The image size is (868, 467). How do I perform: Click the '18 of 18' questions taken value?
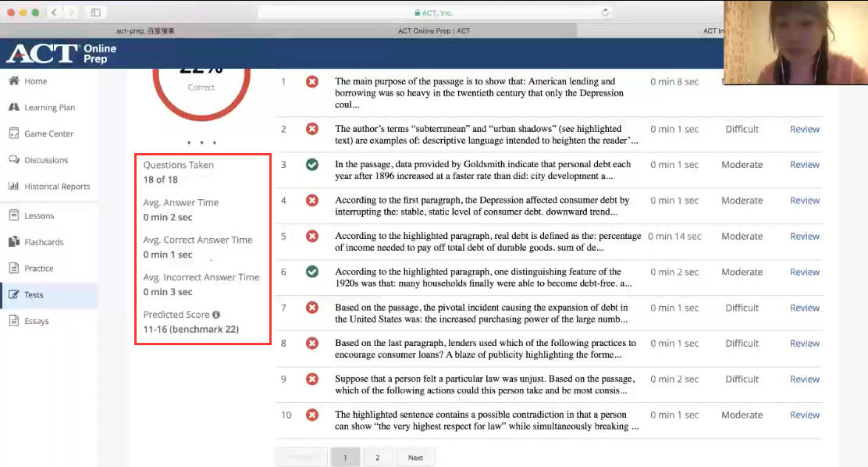(161, 180)
